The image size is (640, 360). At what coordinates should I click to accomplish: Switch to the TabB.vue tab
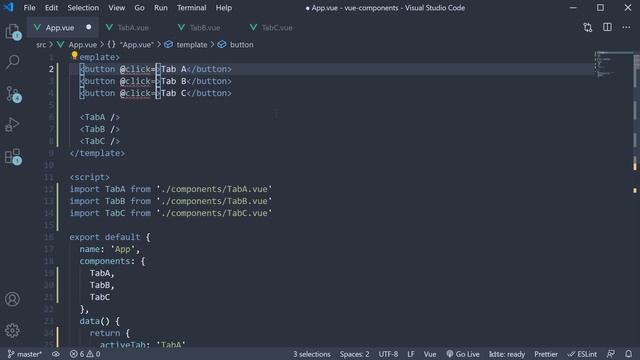[x=205, y=28]
